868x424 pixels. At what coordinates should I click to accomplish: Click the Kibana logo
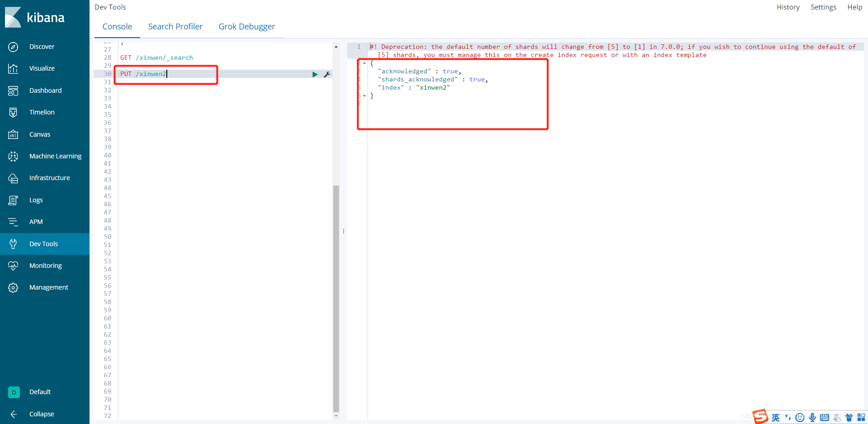coord(35,17)
